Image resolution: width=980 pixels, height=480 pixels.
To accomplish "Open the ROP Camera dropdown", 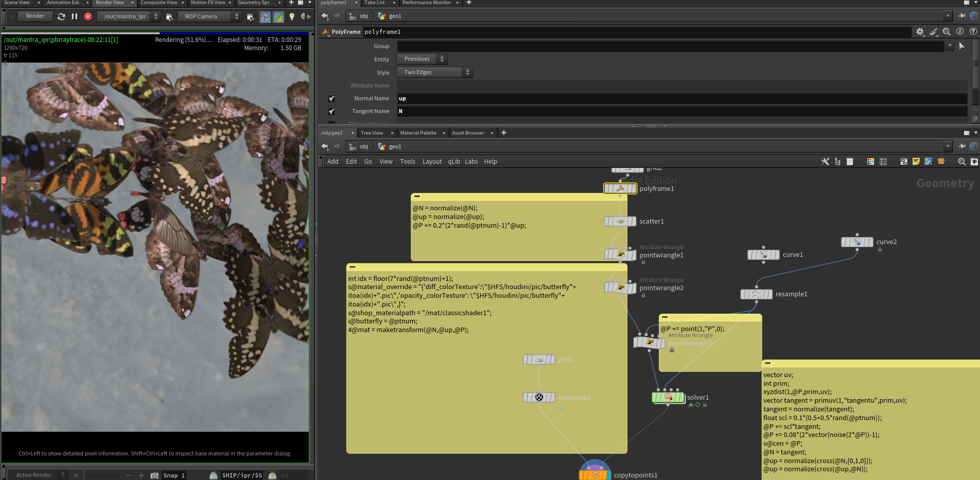I will pos(210,16).
